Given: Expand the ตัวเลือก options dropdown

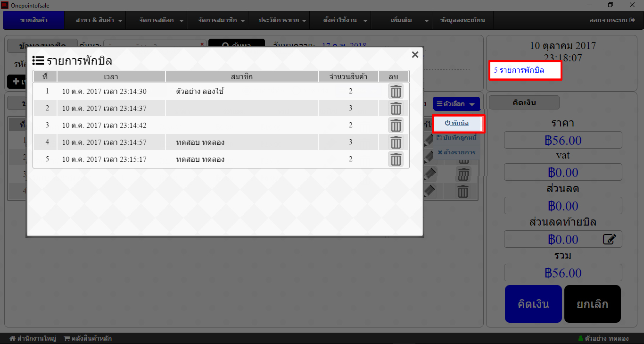Looking at the screenshot, I should click(x=456, y=104).
